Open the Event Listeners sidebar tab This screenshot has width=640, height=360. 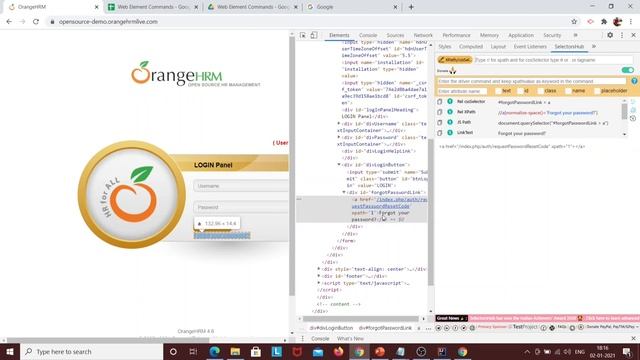click(530, 47)
